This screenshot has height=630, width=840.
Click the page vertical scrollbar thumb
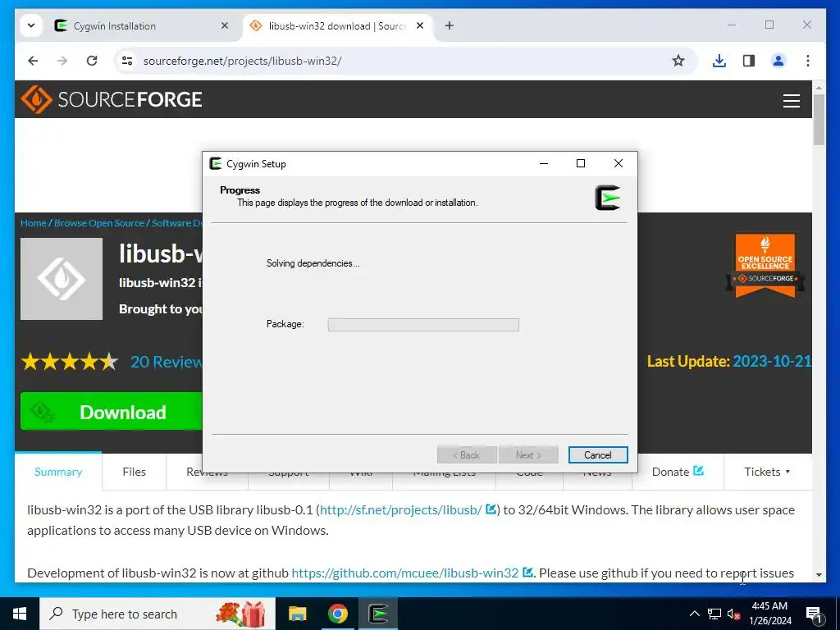[x=819, y=119]
